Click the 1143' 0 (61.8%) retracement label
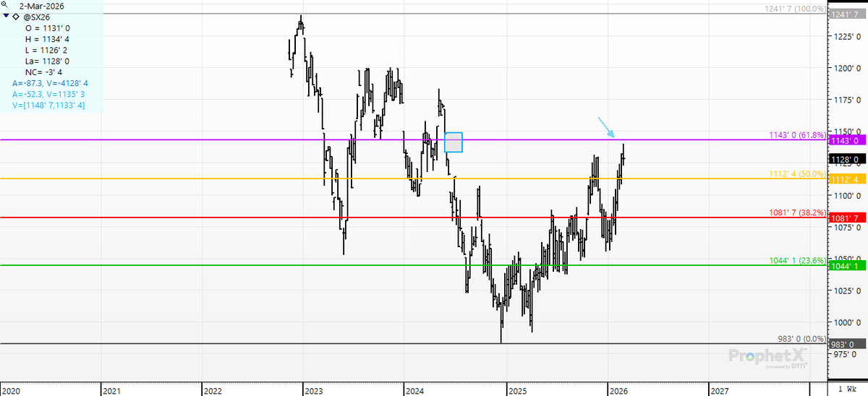This screenshot has height=396, width=868. [x=797, y=135]
